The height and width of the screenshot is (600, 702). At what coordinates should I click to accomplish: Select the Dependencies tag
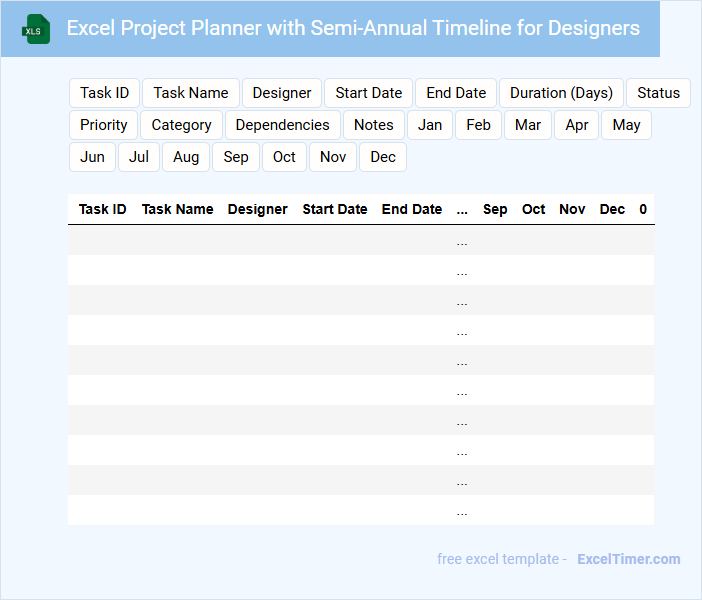282,125
